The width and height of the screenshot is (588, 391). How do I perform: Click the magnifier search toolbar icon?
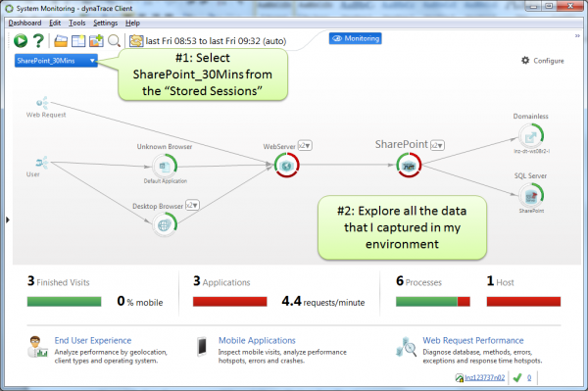114,40
